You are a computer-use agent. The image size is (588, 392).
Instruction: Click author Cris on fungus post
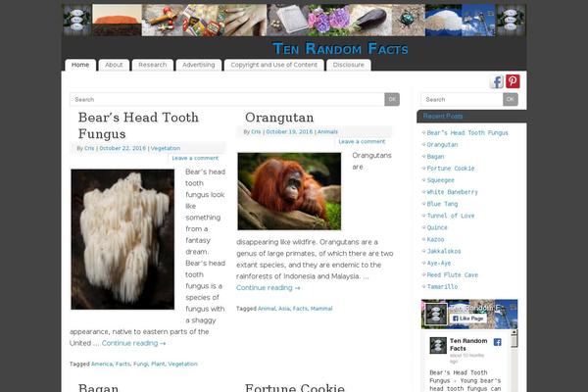point(89,148)
